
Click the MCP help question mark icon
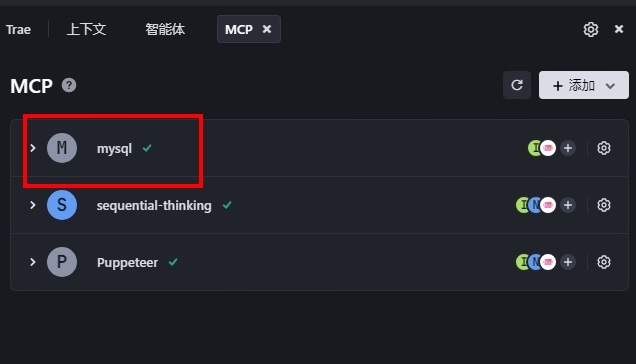click(x=69, y=85)
